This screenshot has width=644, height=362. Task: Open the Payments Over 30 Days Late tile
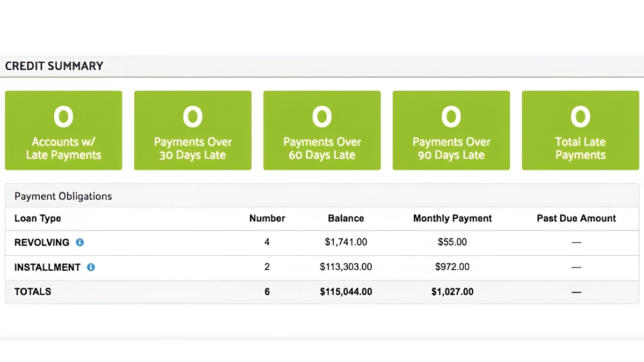[x=193, y=130]
